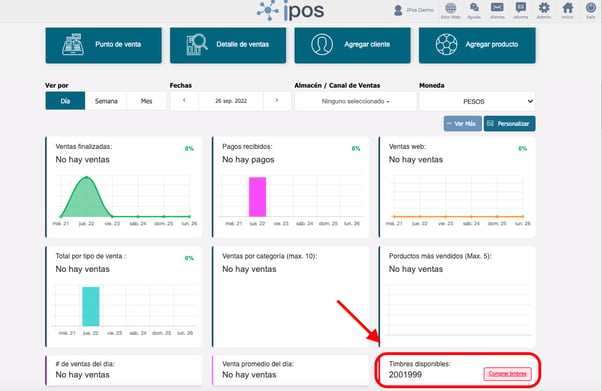Screen dimensions: 602x391
Task: Go to previous date with left chevron
Action: (184, 101)
